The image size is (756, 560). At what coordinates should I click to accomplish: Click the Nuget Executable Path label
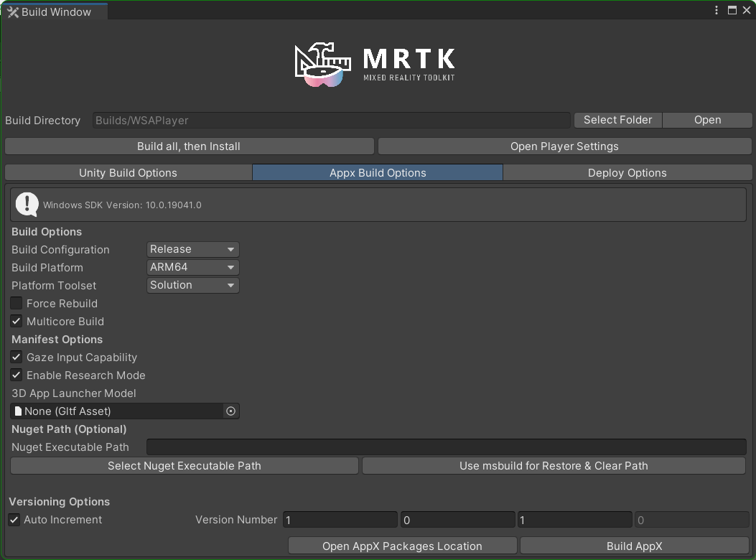coord(70,447)
